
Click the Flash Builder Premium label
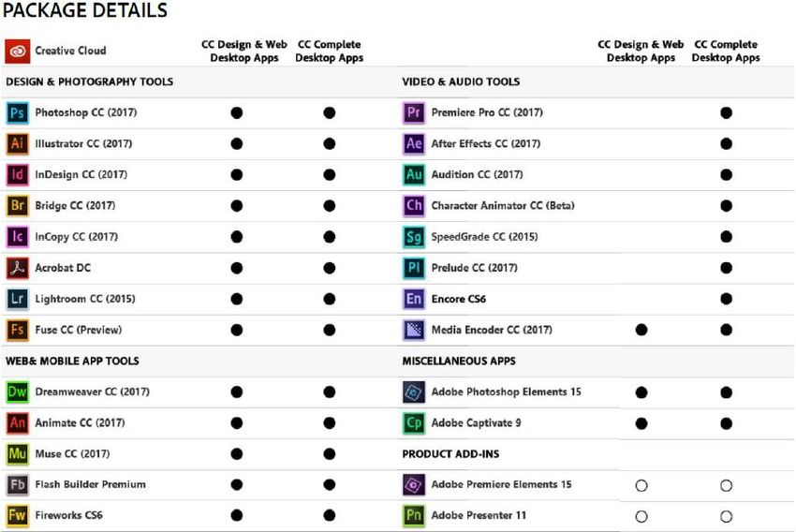[x=90, y=485]
